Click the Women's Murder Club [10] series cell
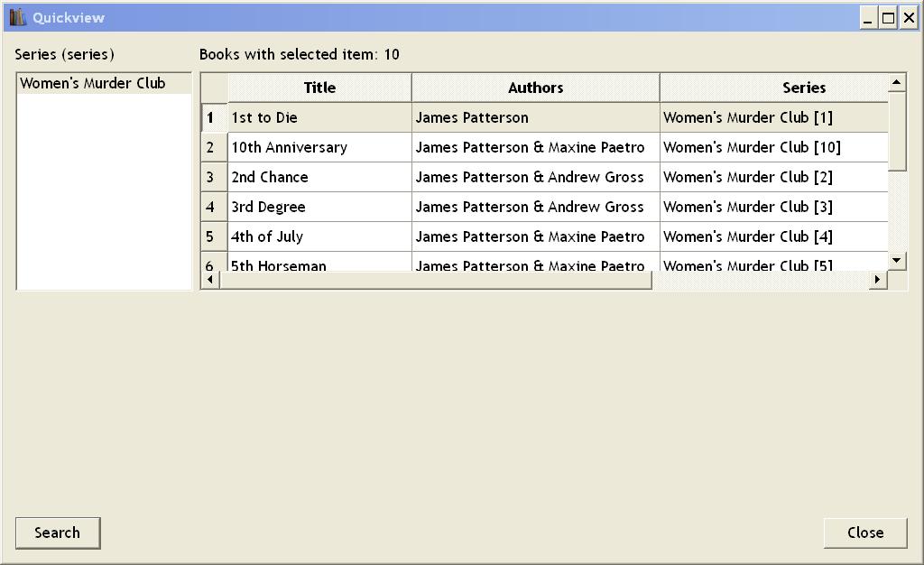The image size is (924, 565). click(752, 147)
